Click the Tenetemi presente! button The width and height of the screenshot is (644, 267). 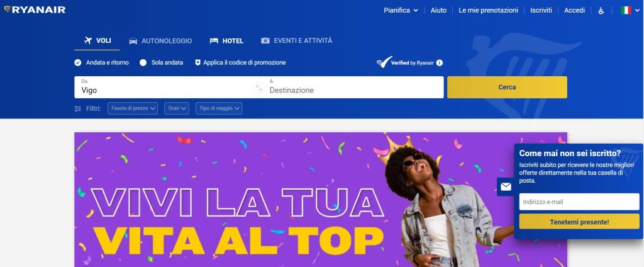[x=579, y=222]
